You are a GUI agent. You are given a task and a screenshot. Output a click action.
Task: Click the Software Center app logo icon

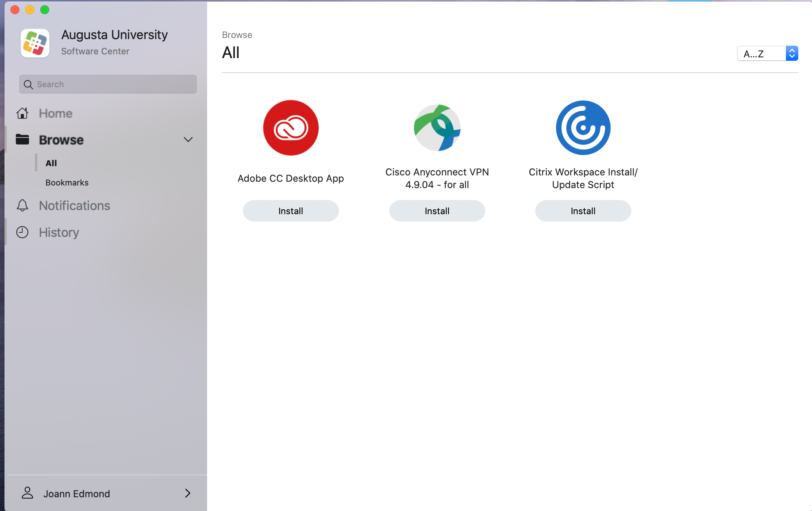pos(35,43)
